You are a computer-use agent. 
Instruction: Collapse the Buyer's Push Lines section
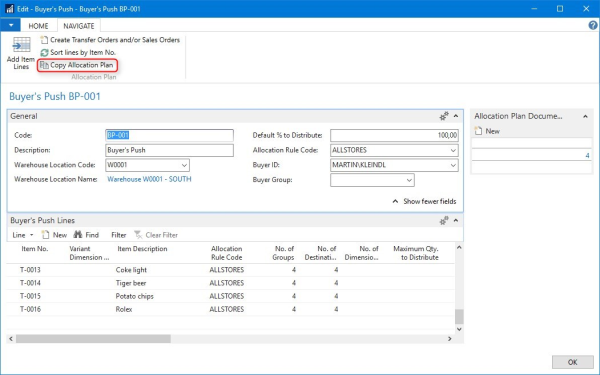point(456,220)
